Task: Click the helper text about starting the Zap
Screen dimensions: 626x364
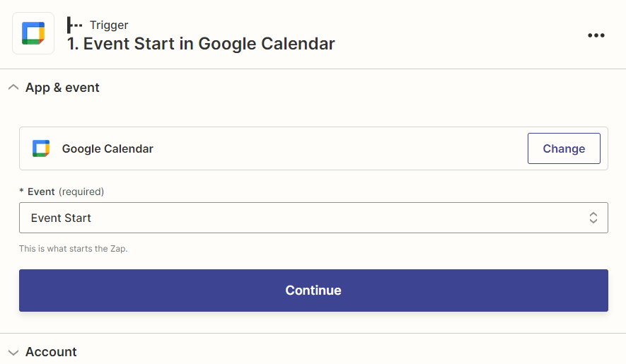Action: (x=74, y=249)
